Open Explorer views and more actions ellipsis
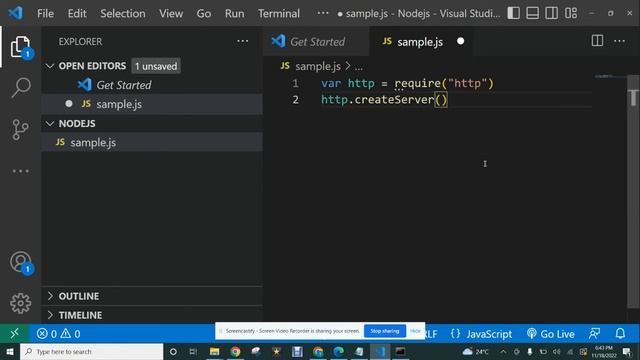Screen dimensions: 640x360 point(242,41)
